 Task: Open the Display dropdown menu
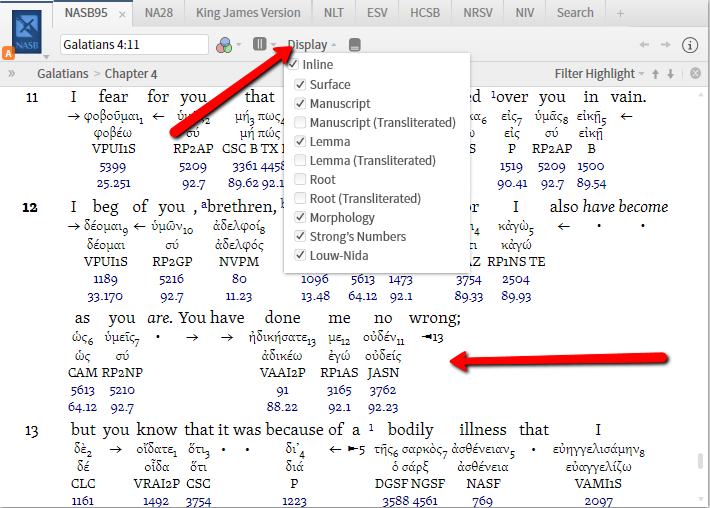(x=312, y=45)
